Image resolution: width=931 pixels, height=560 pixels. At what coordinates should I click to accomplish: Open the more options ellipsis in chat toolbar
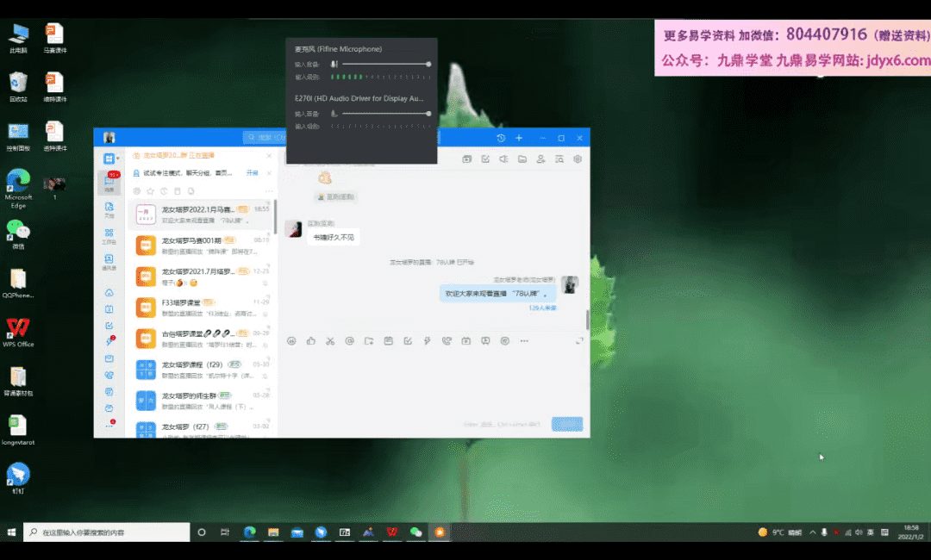[524, 341]
